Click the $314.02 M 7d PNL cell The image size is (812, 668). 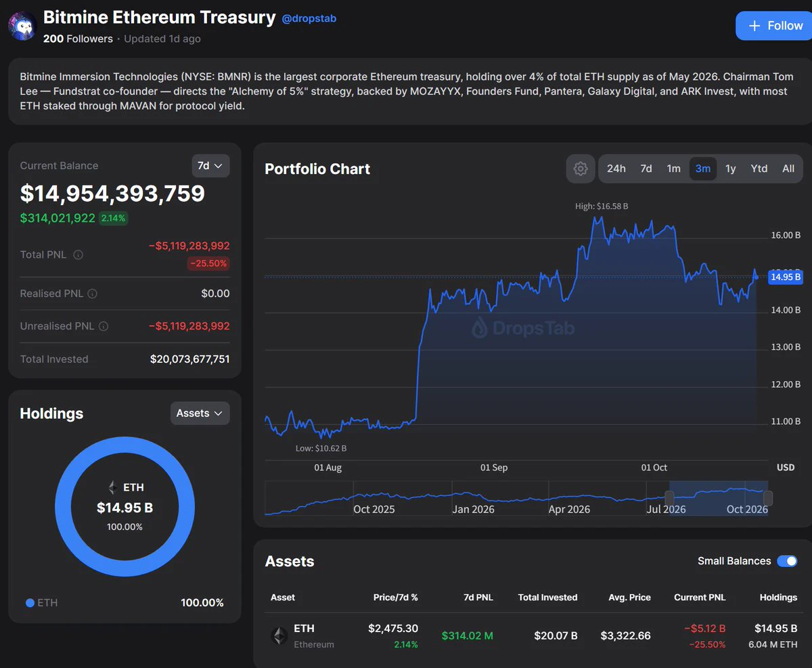click(x=468, y=636)
